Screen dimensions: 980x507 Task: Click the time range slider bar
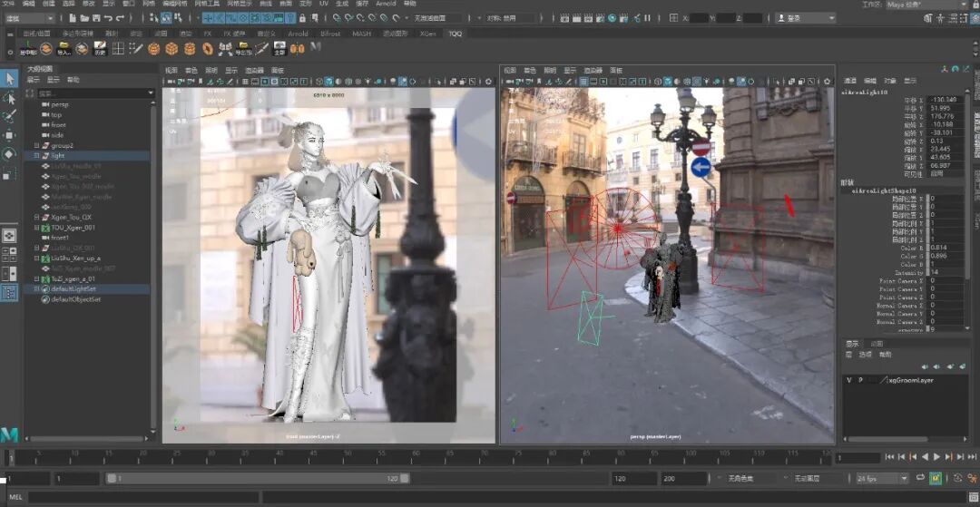pyautogui.click(x=259, y=478)
